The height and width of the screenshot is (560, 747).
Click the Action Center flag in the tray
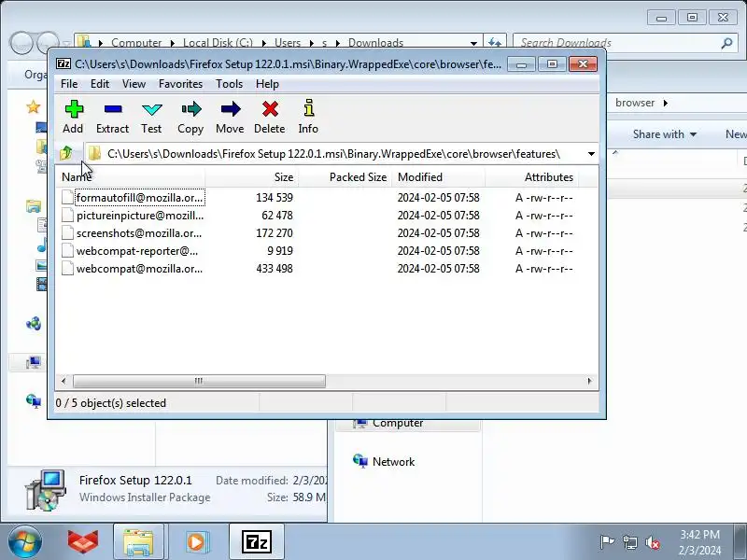[607, 542]
